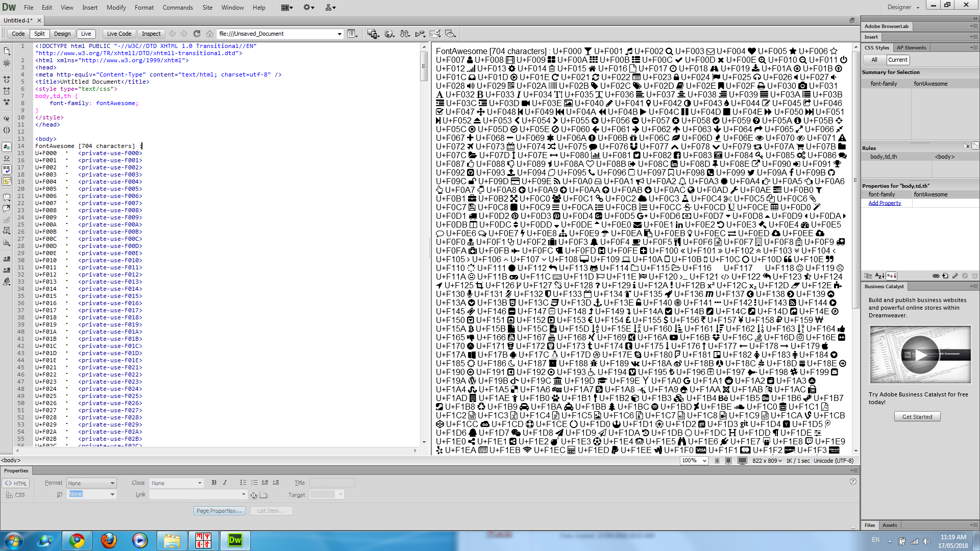Switch to Split view mode
The width and height of the screenshot is (980, 551).
tap(39, 34)
